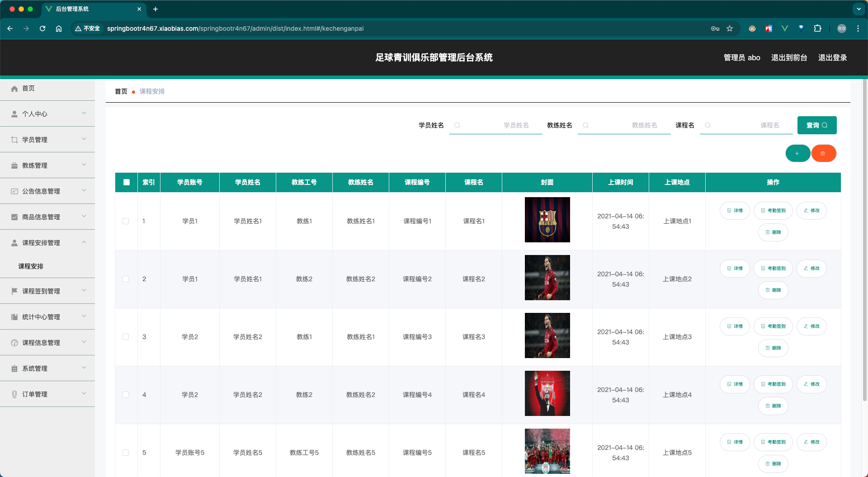Expand the 公告信息管理 chevron
The width and height of the screenshot is (868, 477).
[84, 190]
